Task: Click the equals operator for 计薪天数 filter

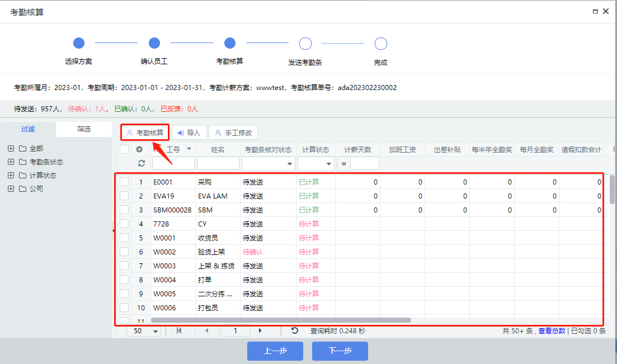Action: [x=343, y=163]
